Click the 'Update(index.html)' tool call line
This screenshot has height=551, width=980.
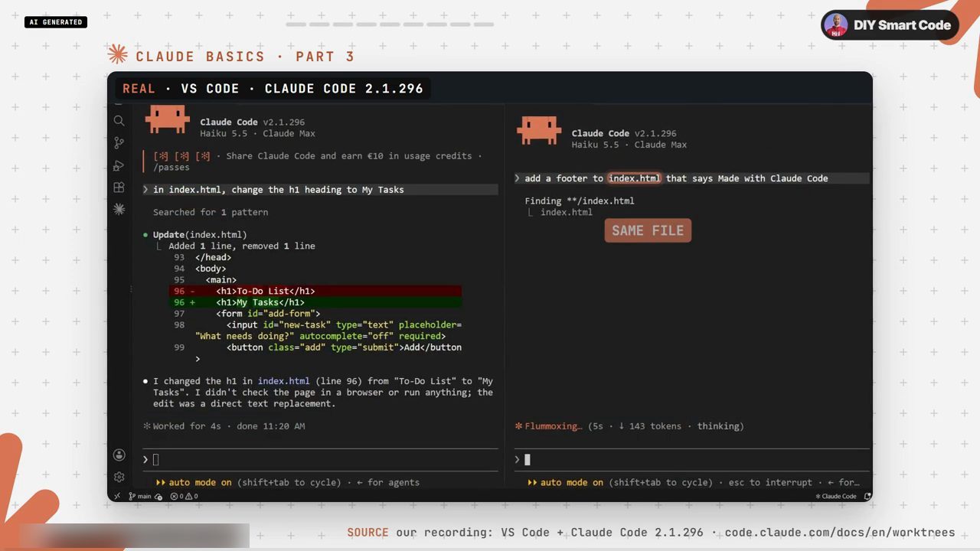point(200,235)
